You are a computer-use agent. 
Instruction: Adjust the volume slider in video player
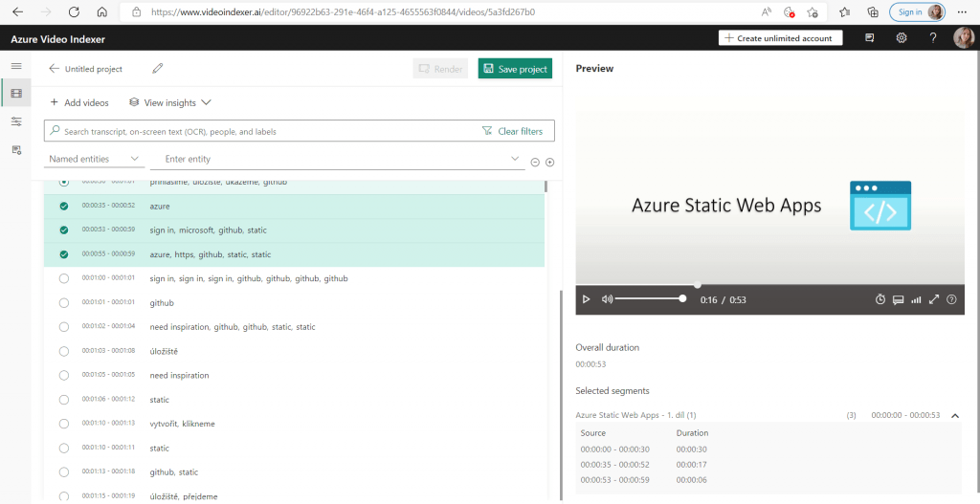650,299
